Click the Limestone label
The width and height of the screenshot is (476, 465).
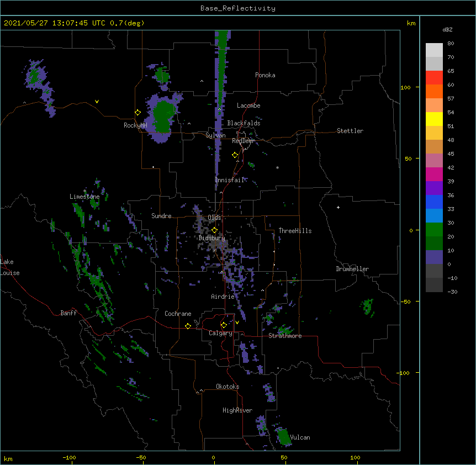point(84,197)
